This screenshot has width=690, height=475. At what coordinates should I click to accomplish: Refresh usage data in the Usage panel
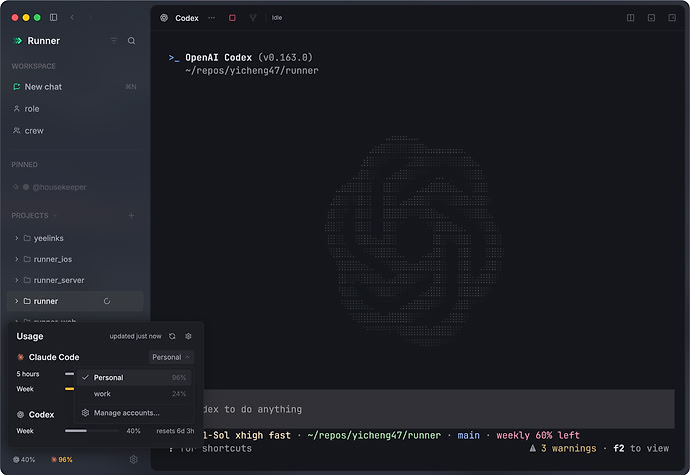(x=172, y=336)
